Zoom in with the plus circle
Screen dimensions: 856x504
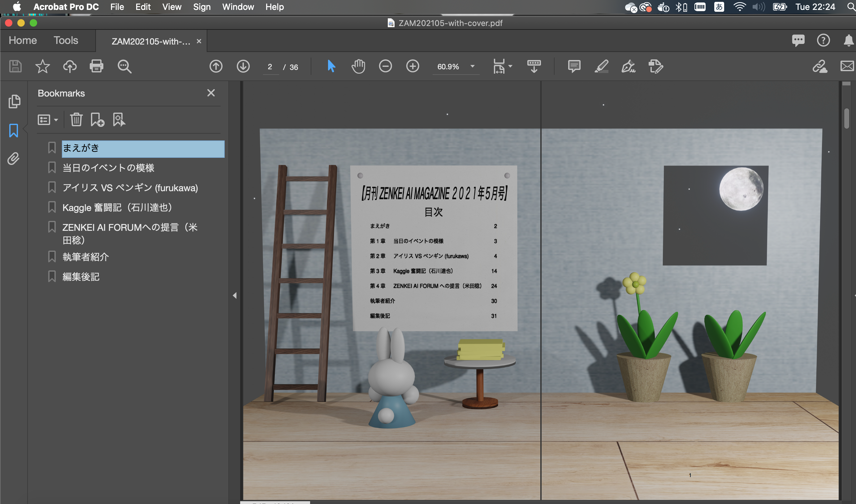413,66
